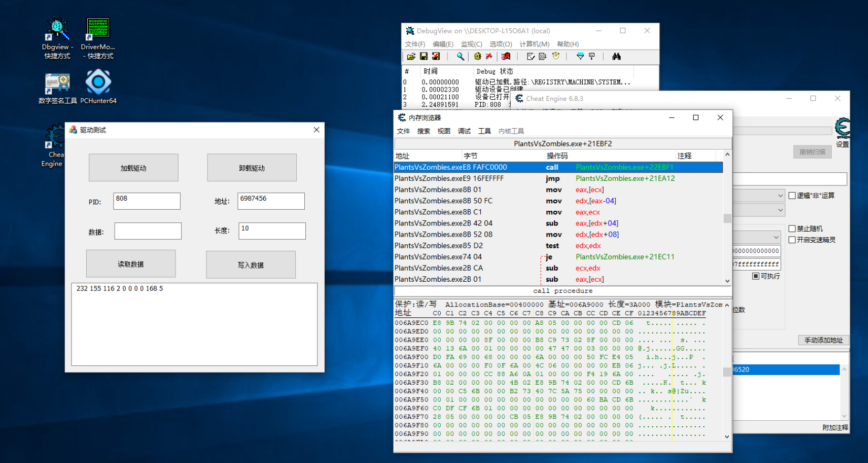The image size is (868, 463).
Task: Open the 内核工具 menu in 内存浏览器
Action: 511,131
